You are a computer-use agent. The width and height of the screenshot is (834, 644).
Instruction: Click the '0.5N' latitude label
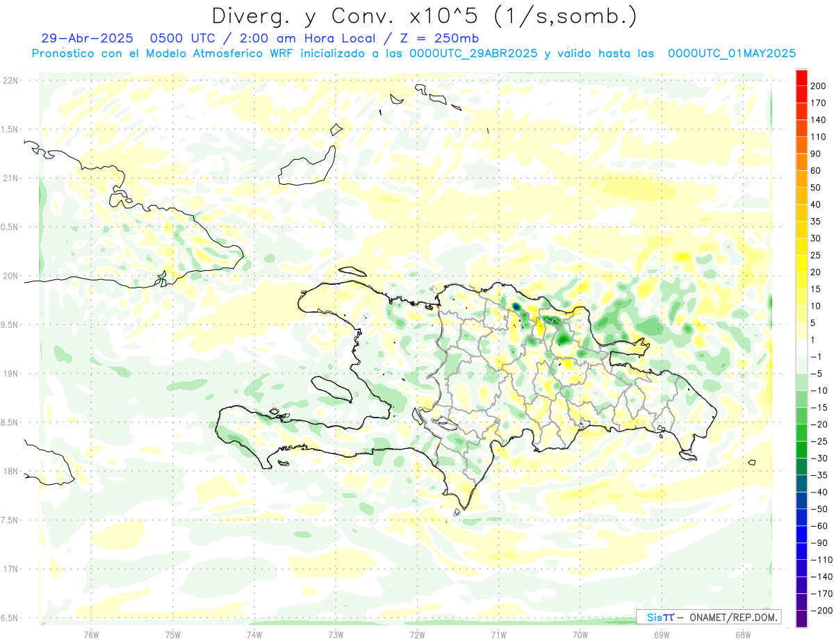10,227
